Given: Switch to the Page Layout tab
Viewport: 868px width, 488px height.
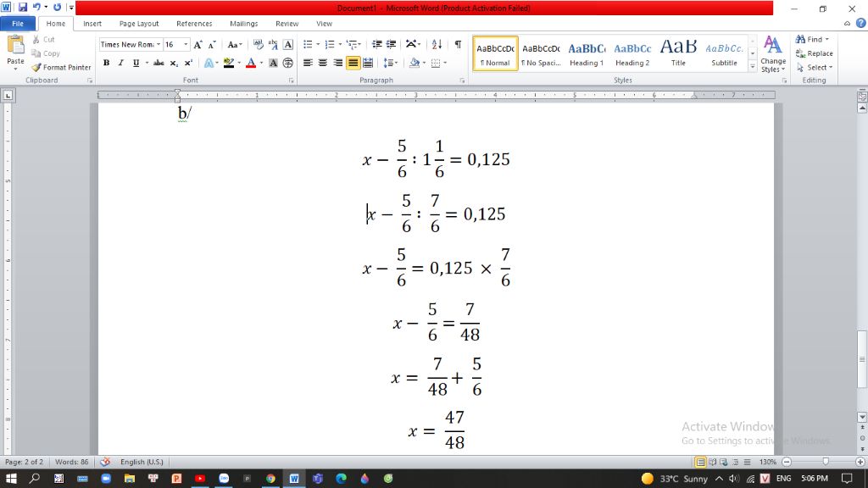Looking at the screenshot, I should tap(139, 24).
